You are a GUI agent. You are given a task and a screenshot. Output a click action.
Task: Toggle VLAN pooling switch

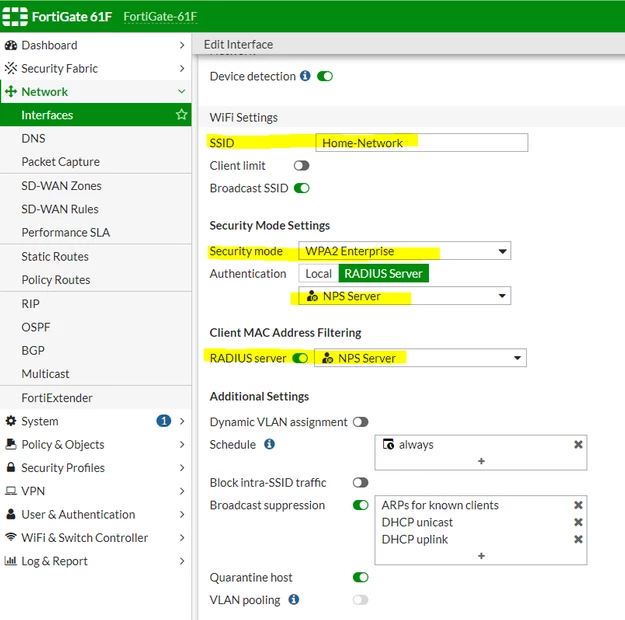360,600
